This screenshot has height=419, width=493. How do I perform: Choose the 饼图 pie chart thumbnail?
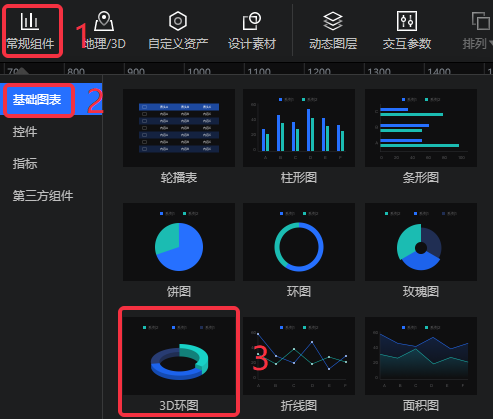pyautogui.click(x=179, y=242)
